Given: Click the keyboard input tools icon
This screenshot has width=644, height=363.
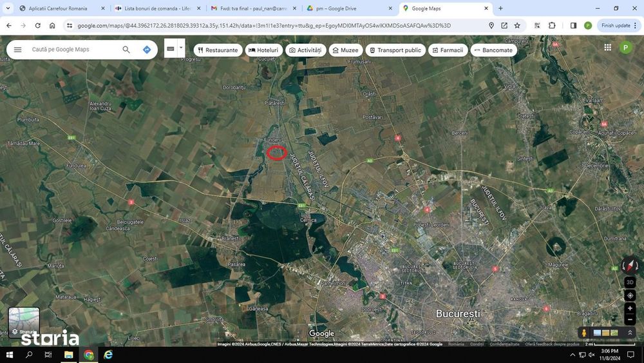Looking at the screenshot, I should [171, 48].
